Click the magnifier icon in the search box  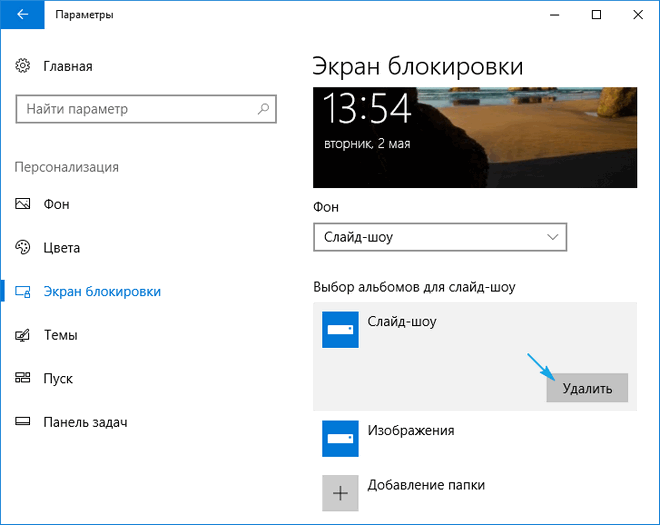pos(263,109)
